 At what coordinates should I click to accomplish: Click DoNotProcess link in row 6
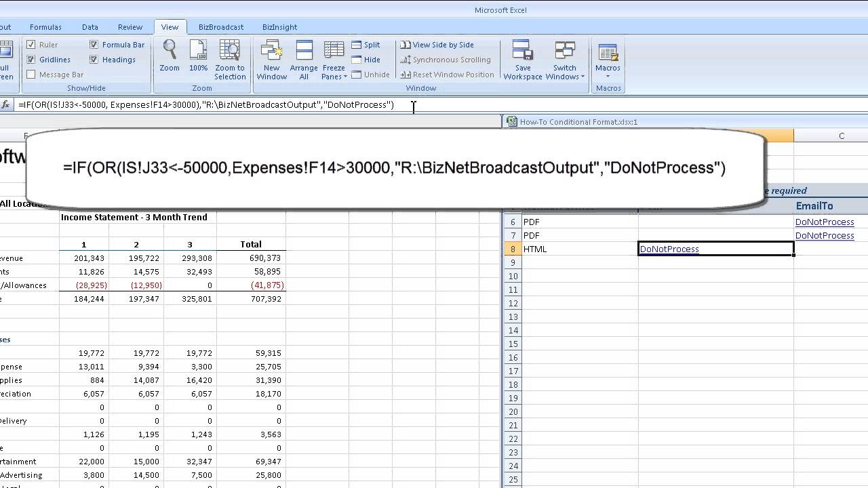coord(825,222)
